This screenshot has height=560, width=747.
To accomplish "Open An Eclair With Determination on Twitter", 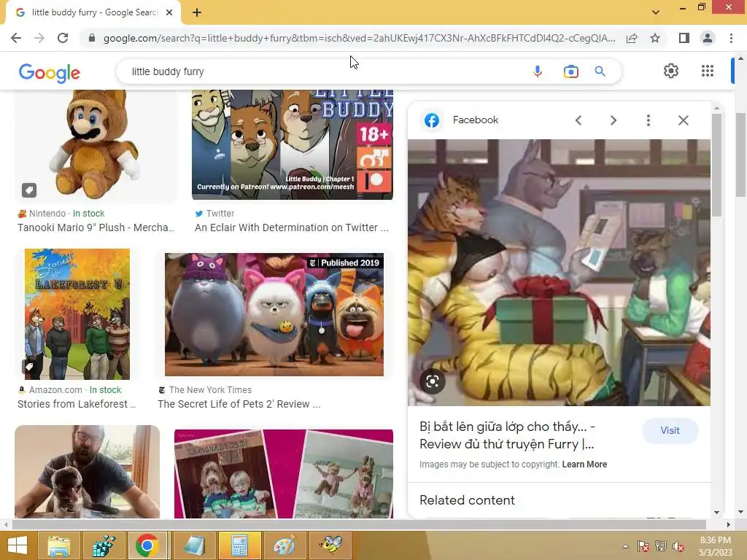I will tap(292, 227).
